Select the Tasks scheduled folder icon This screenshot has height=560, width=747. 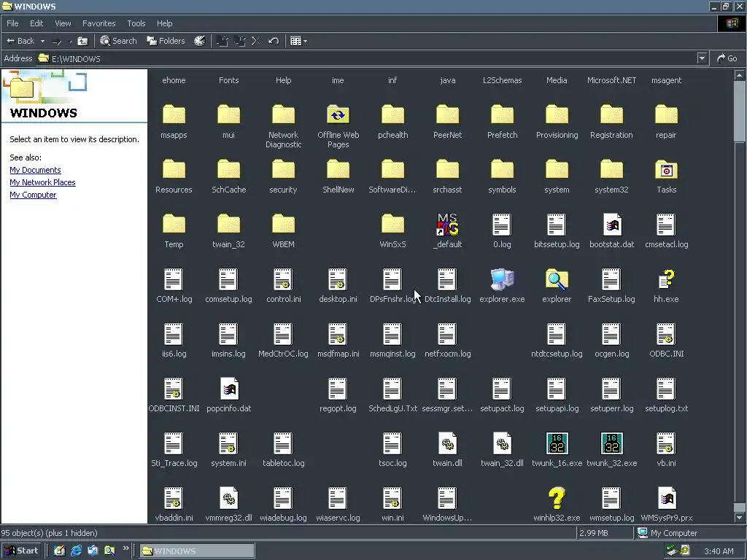tap(666, 170)
